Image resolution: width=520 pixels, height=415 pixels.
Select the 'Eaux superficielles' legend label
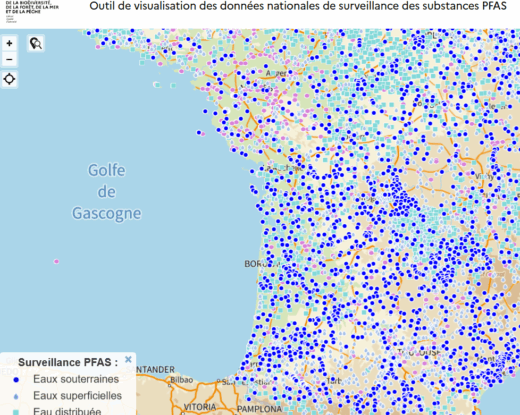77,396
